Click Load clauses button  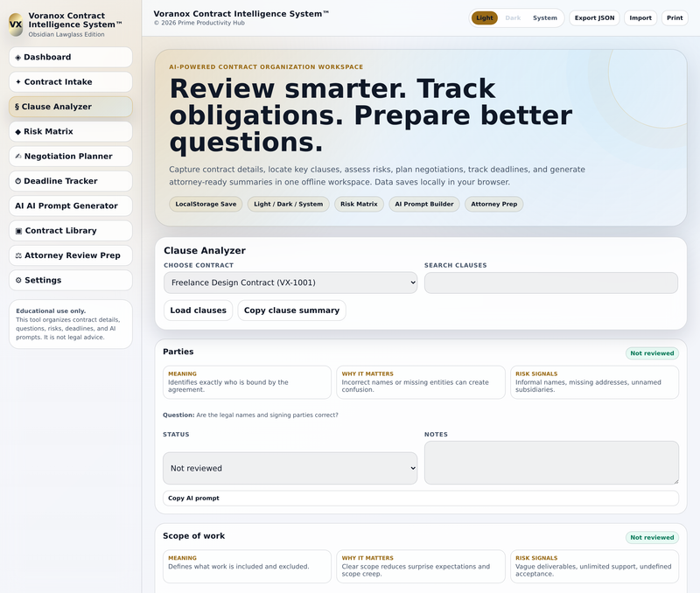point(199,310)
